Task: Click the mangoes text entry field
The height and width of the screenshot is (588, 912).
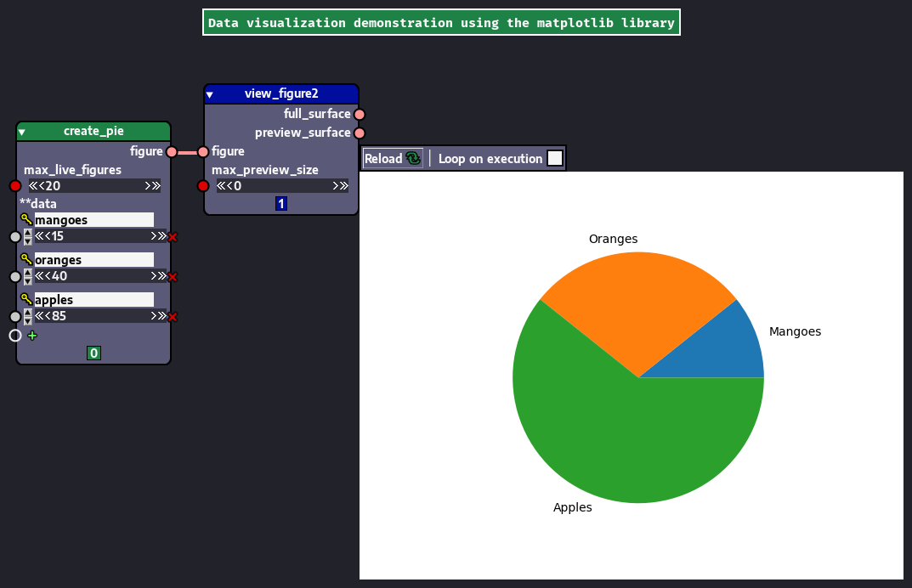Action: pyautogui.click(x=93, y=219)
